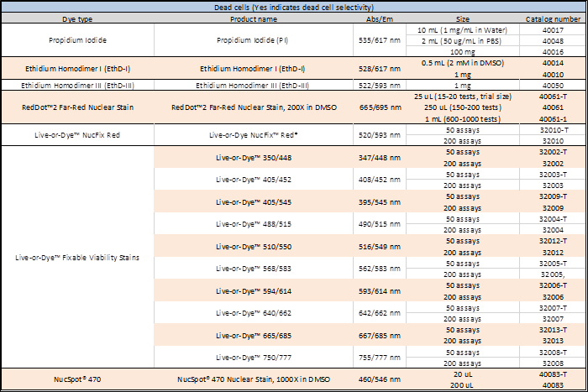Select the 'Live-or-Dye™ 568/583' product cell
The height and width of the screenshot is (392, 588).
pyautogui.click(x=254, y=269)
